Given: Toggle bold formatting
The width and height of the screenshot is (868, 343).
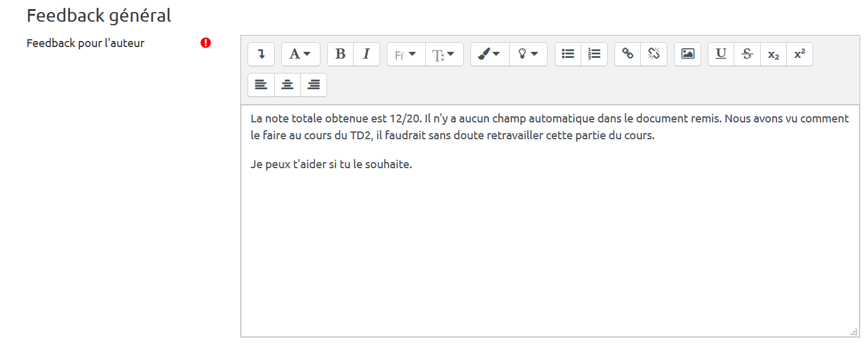Looking at the screenshot, I should (x=340, y=54).
